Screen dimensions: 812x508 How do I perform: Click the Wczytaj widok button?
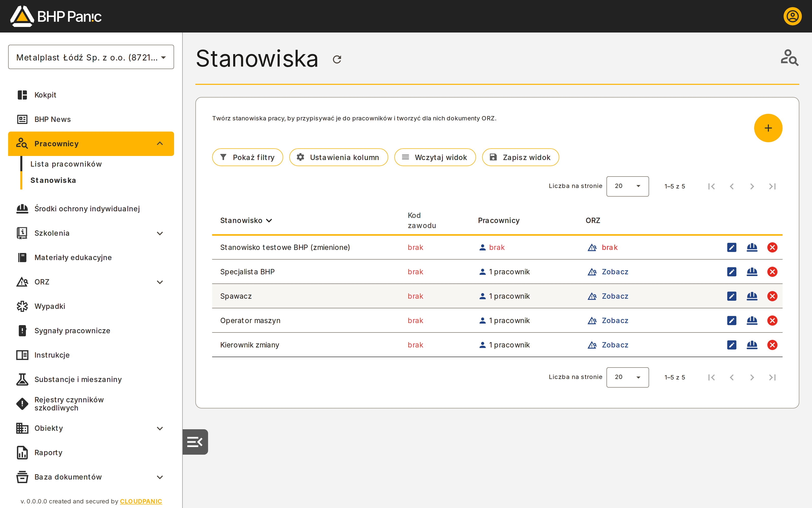pyautogui.click(x=435, y=157)
